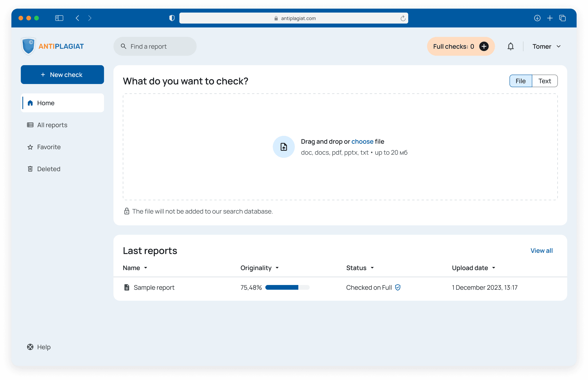The height and width of the screenshot is (380, 588).
Task: Switch check mode to File
Action: point(520,81)
